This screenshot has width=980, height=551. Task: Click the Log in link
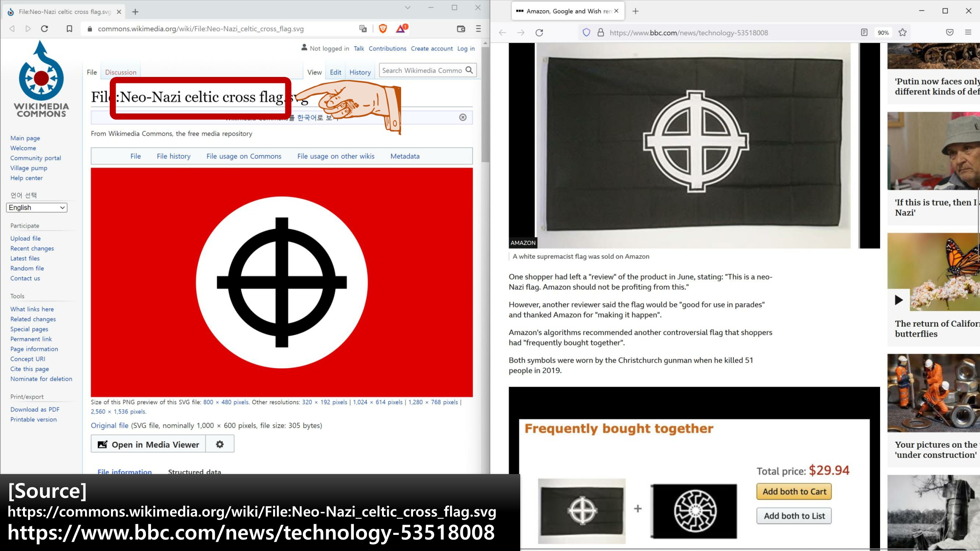pos(466,48)
